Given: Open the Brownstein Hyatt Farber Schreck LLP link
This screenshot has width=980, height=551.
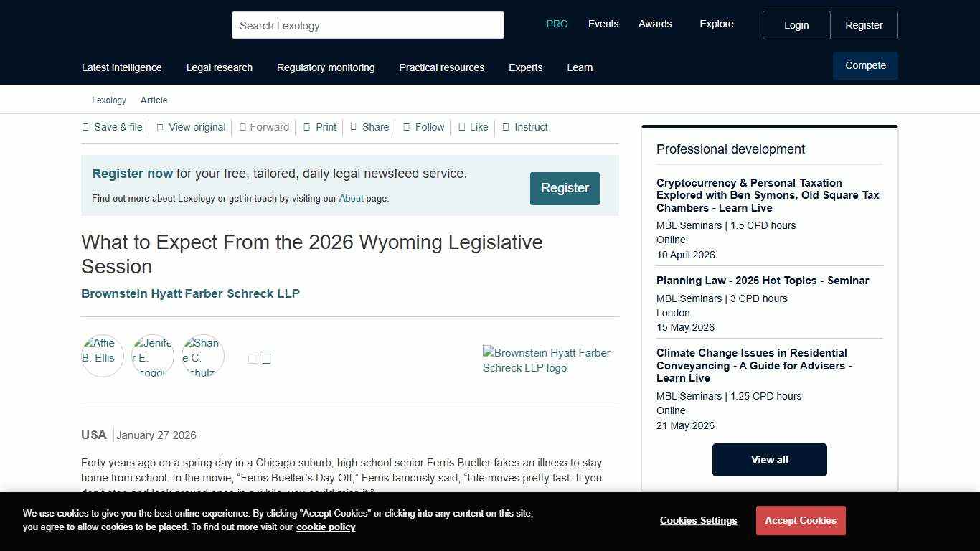Looking at the screenshot, I should (190, 293).
